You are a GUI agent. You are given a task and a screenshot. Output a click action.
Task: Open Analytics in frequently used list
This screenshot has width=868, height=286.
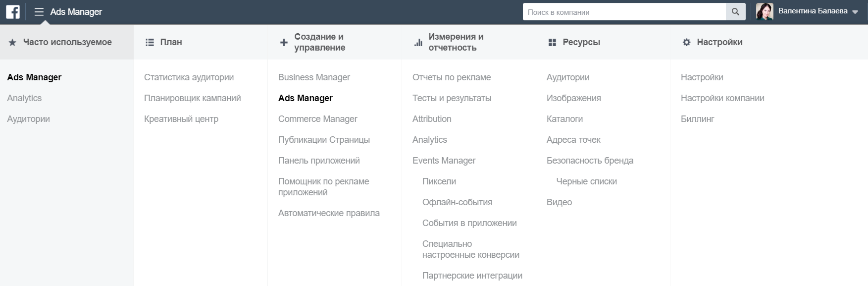tap(24, 98)
